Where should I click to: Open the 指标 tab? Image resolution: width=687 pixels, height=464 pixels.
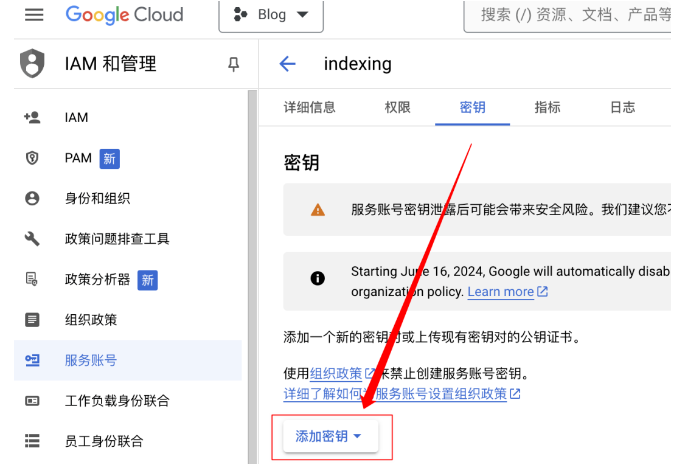click(x=547, y=108)
